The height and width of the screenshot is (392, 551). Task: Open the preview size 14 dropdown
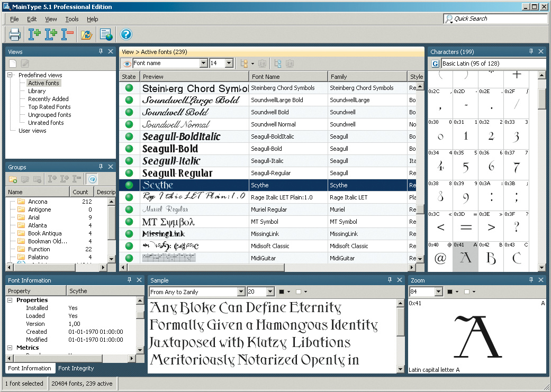pos(229,63)
